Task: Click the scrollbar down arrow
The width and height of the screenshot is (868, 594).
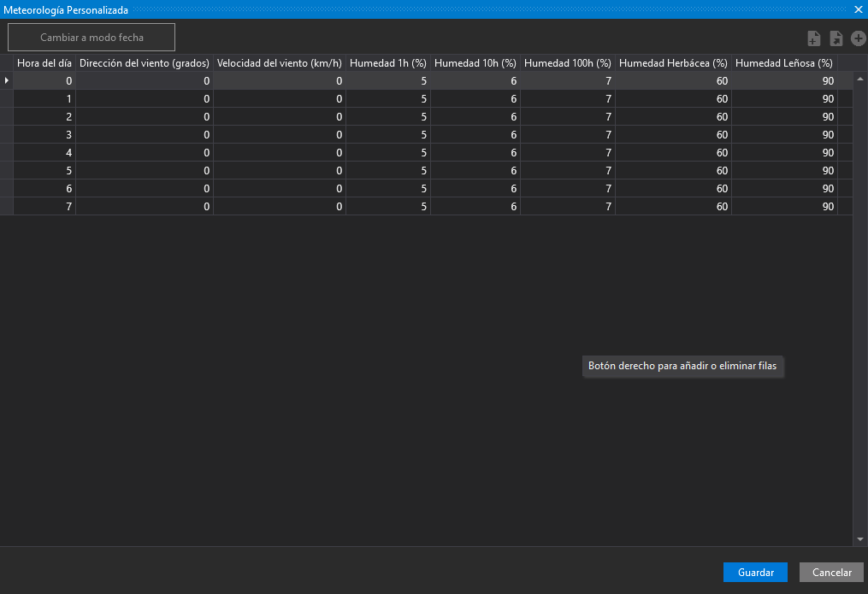Action: coord(860,539)
